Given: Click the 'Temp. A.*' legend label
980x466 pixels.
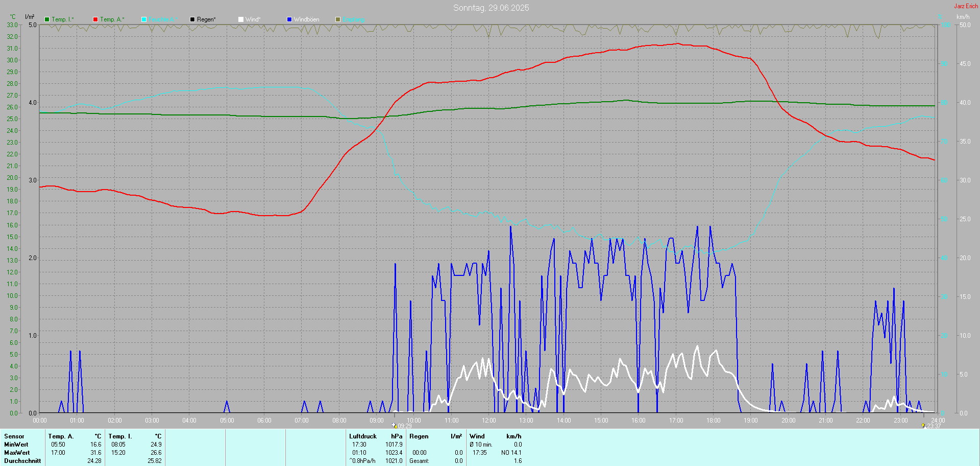Looking at the screenshot, I should 112,19.
